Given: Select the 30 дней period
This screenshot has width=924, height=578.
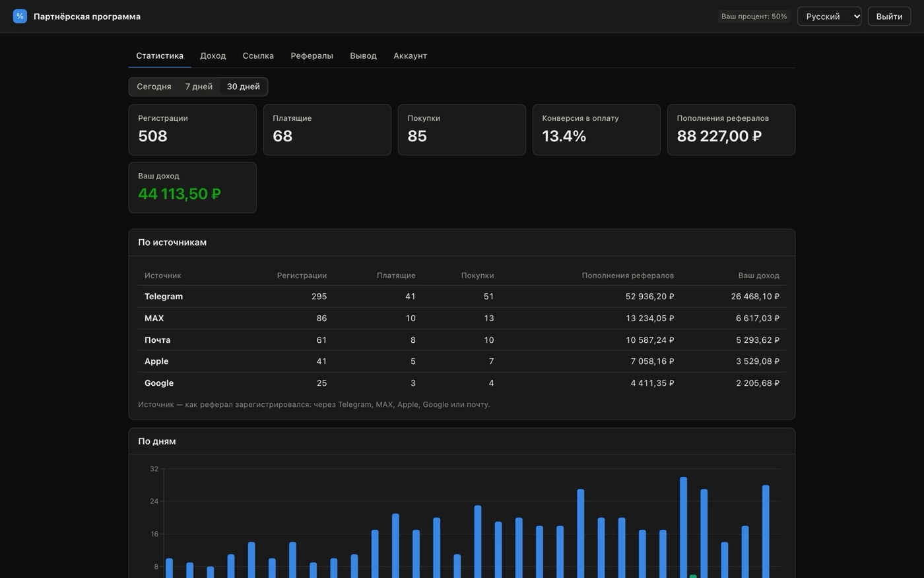Looking at the screenshot, I should 243,87.
